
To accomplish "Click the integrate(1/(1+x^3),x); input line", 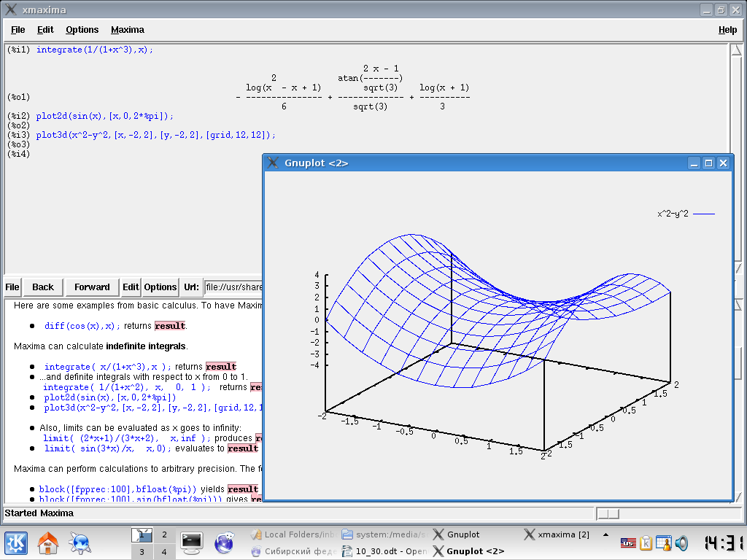I will (95, 50).
